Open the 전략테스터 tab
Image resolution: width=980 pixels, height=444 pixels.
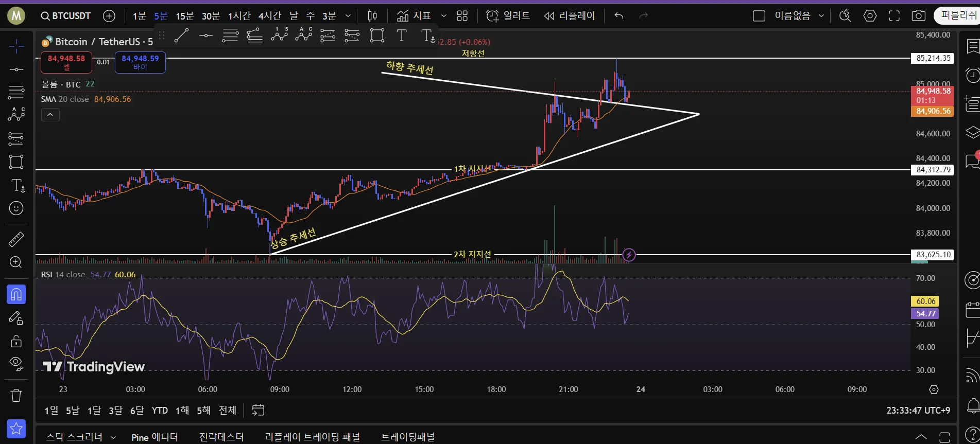point(221,437)
